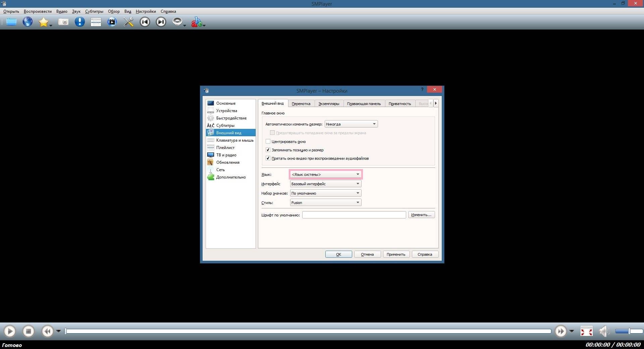Open the auto-resize Никогда dropdown
644x349 pixels.
pyautogui.click(x=351, y=124)
